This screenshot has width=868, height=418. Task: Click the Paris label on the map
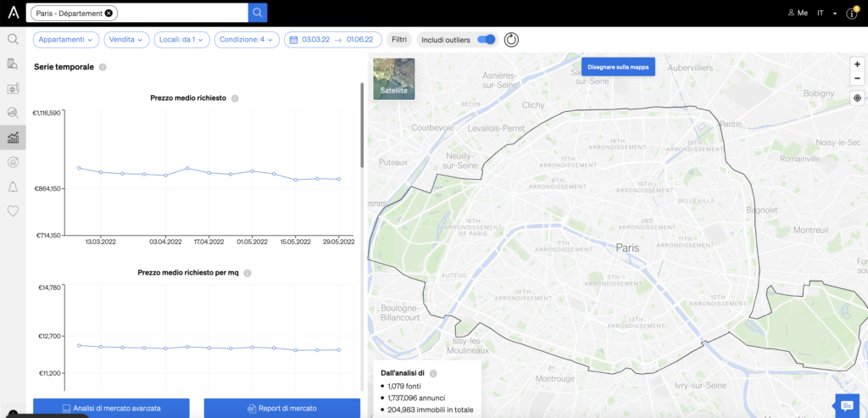tap(627, 248)
